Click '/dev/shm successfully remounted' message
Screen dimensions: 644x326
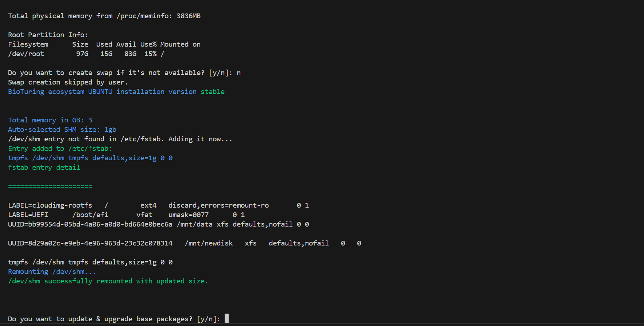(108, 281)
